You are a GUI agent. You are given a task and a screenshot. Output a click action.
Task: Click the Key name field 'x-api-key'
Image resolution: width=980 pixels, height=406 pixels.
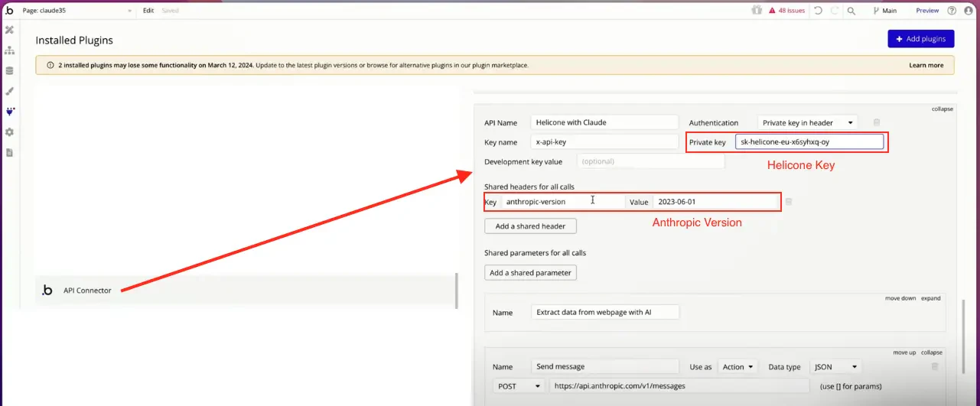click(x=604, y=141)
